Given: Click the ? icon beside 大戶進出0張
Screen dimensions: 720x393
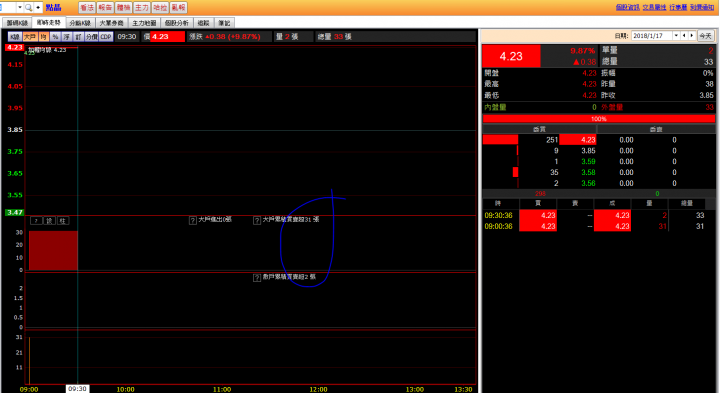Looking at the screenshot, I should coord(193,220).
